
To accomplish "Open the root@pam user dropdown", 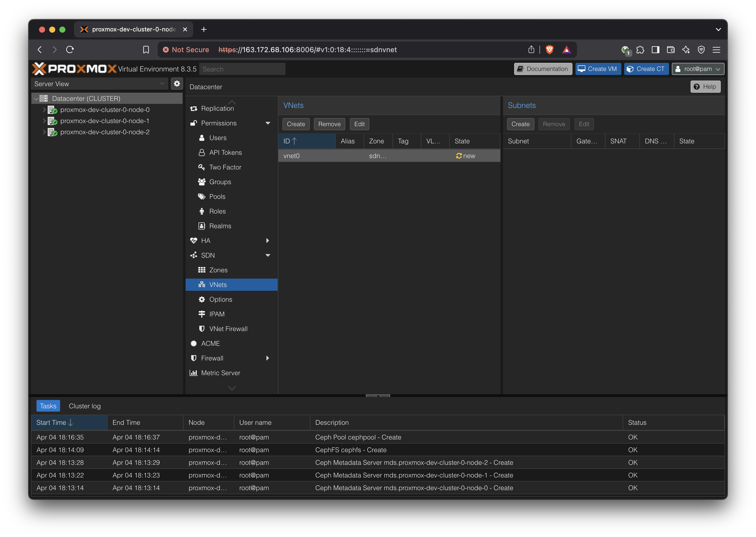I will [698, 69].
